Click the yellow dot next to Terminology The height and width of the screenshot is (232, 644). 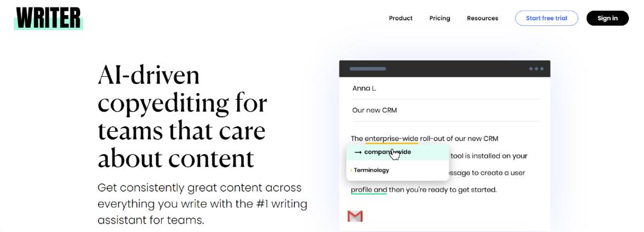[x=351, y=170]
